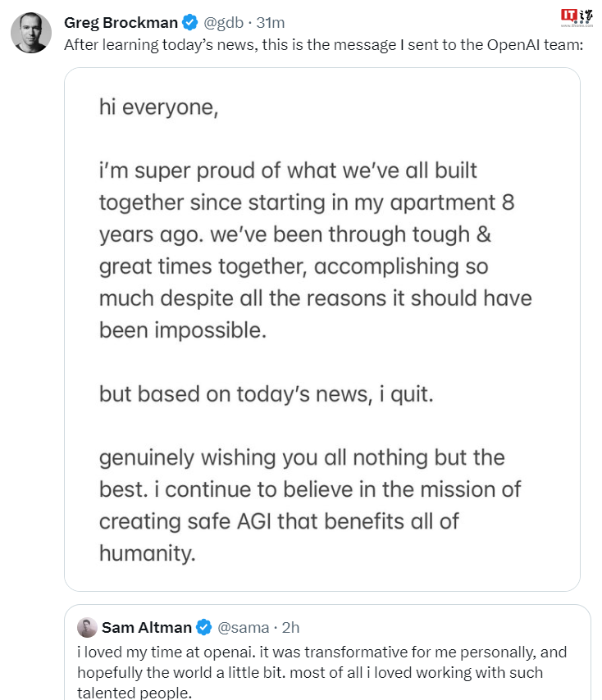Screen dimensions: 602x700
Task: Click the tweet text about the OpenAI team message
Action: 322,45
